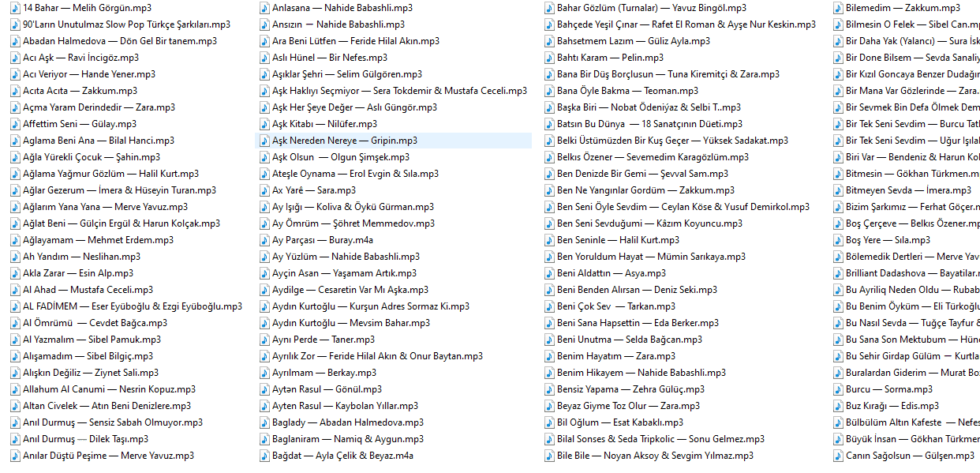Select Beni Unutma — Selda Bağcan.mp3
The width and height of the screenshot is (980, 473).
pos(630,340)
